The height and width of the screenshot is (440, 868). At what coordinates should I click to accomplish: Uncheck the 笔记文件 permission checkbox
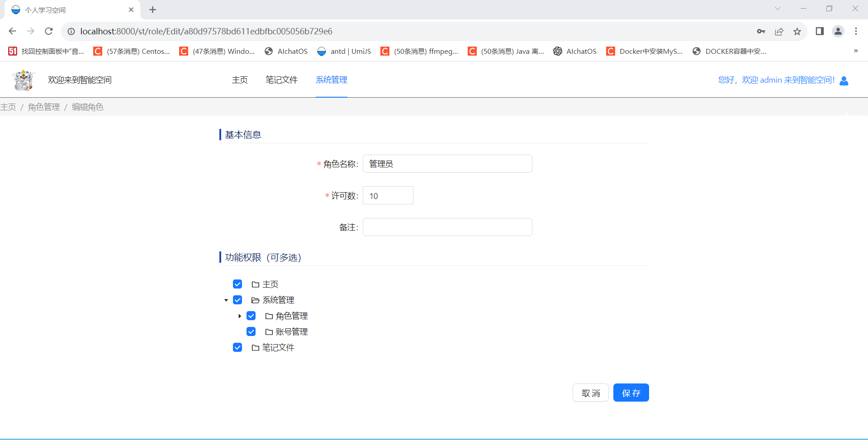237,347
